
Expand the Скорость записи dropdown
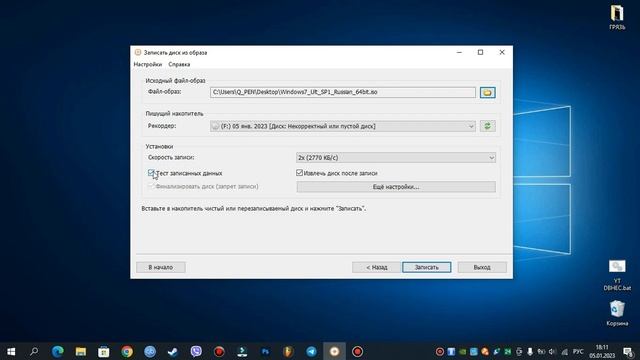coord(396,158)
